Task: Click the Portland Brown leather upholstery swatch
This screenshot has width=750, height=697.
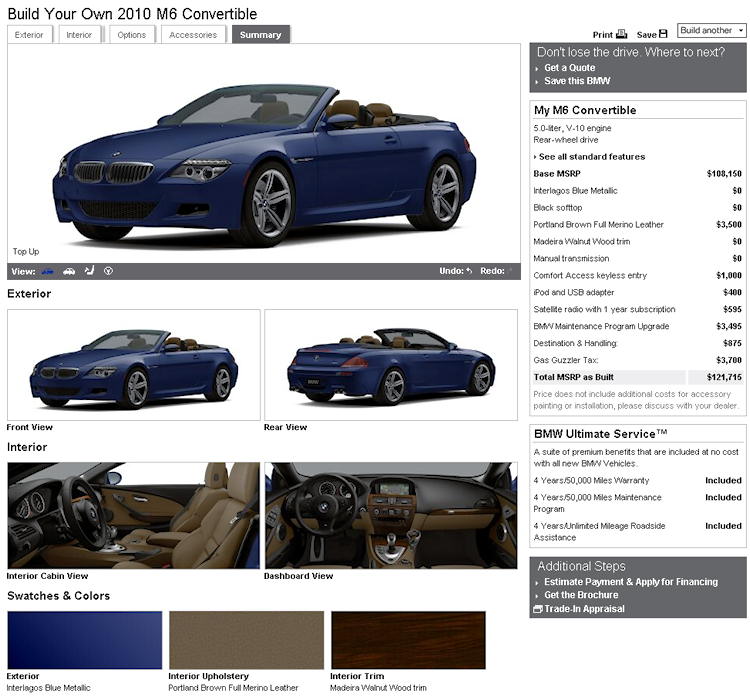Action: 246,640
